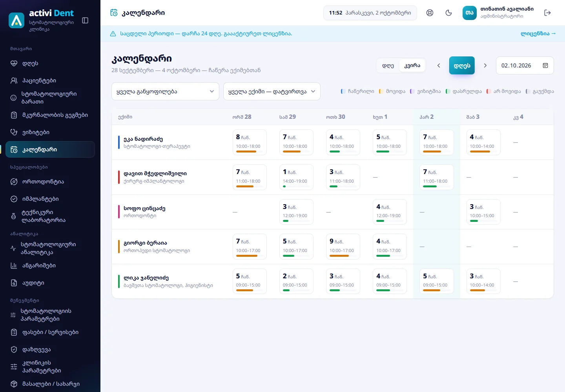565x392 pixels.
Task: Expand ყველა განყოფილება department dropdown
Action: [165, 91]
